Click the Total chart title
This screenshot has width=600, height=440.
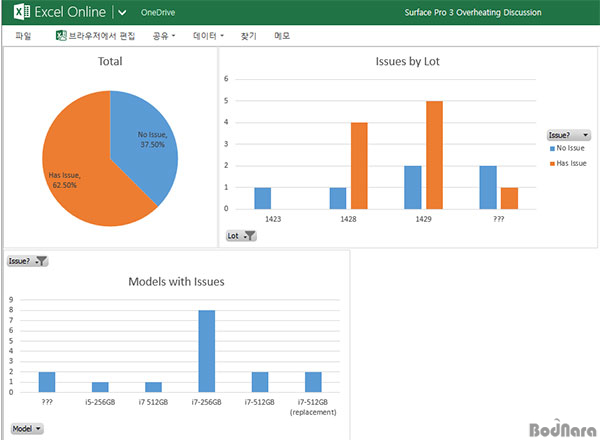[x=110, y=61]
